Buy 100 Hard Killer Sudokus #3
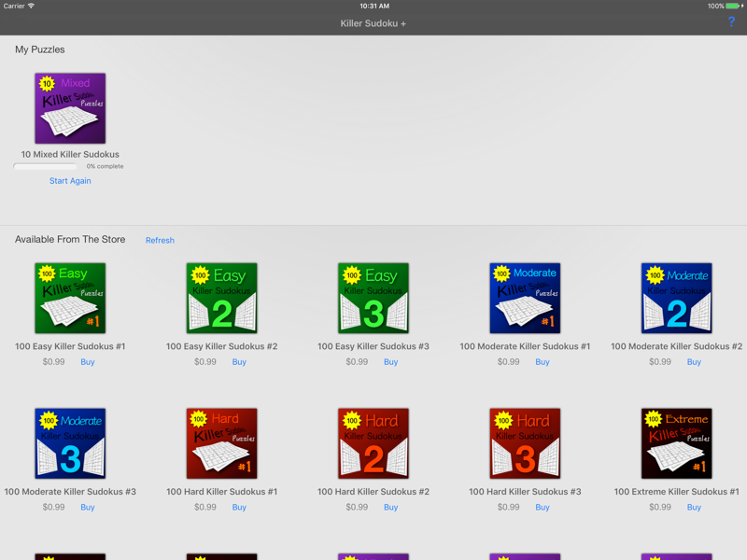The height and width of the screenshot is (560, 747). click(x=543, y=507)
